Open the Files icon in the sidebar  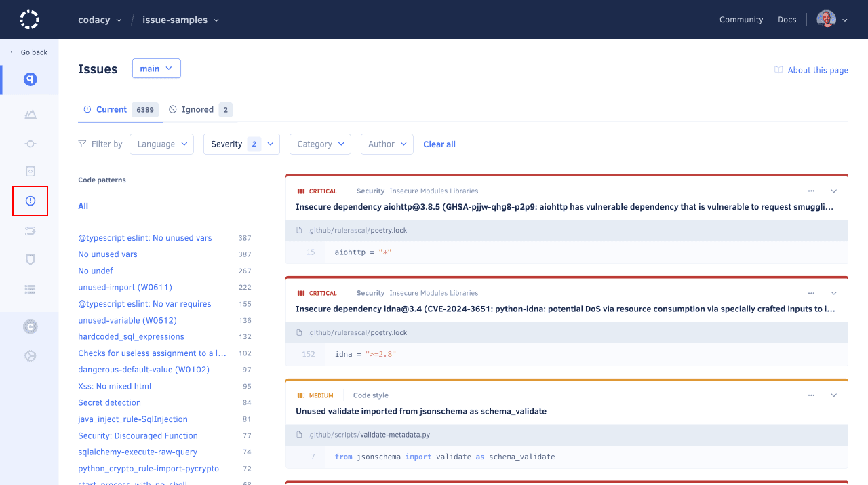(x=30, y=171)
